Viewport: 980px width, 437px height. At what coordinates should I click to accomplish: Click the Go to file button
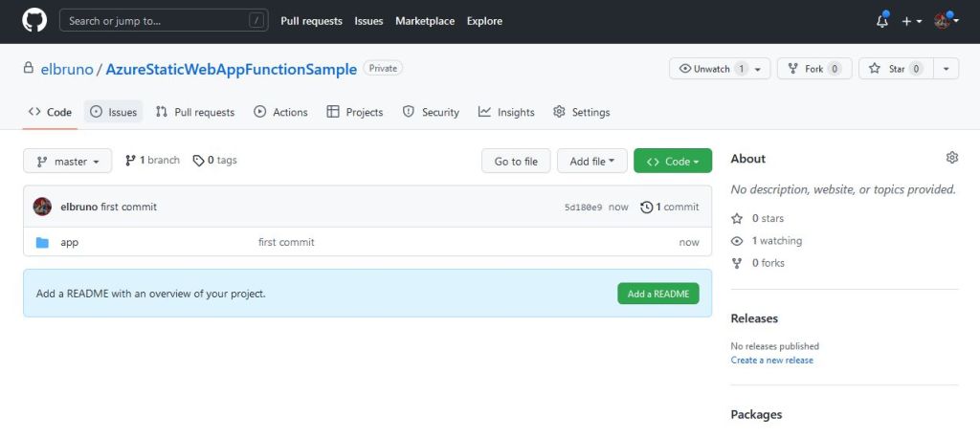[x=516, y=161]
